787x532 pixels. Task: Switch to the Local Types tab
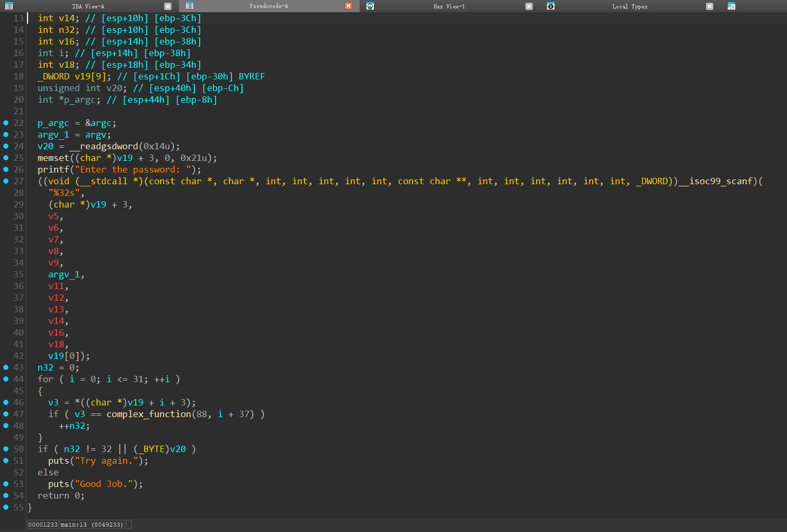(x=630, y=6)
